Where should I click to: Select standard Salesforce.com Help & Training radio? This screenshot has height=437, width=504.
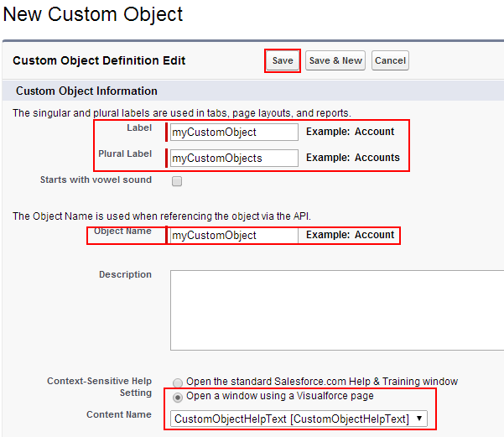click(x=178, y=382)
